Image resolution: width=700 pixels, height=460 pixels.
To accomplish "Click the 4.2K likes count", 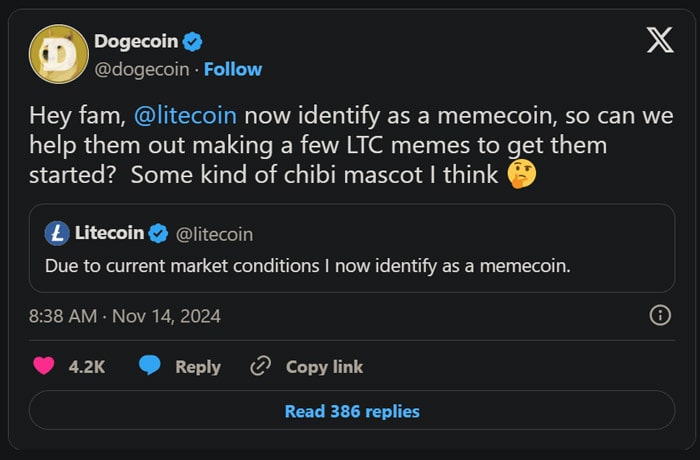I will 87,367.
